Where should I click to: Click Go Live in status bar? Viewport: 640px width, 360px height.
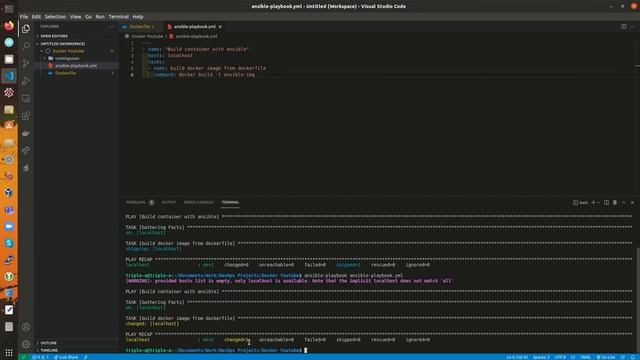pyautogui.click(x=606, y=357)
